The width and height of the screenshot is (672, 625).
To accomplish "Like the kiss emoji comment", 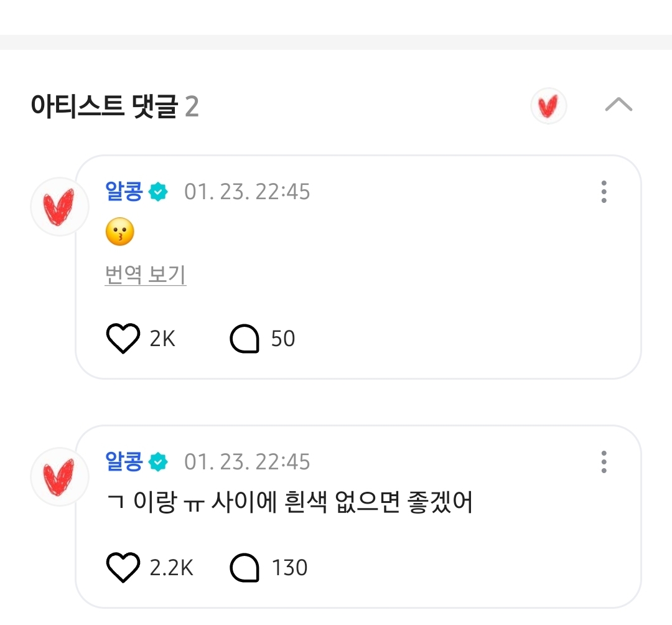I will pyautogui.click(x=123, y=339).
